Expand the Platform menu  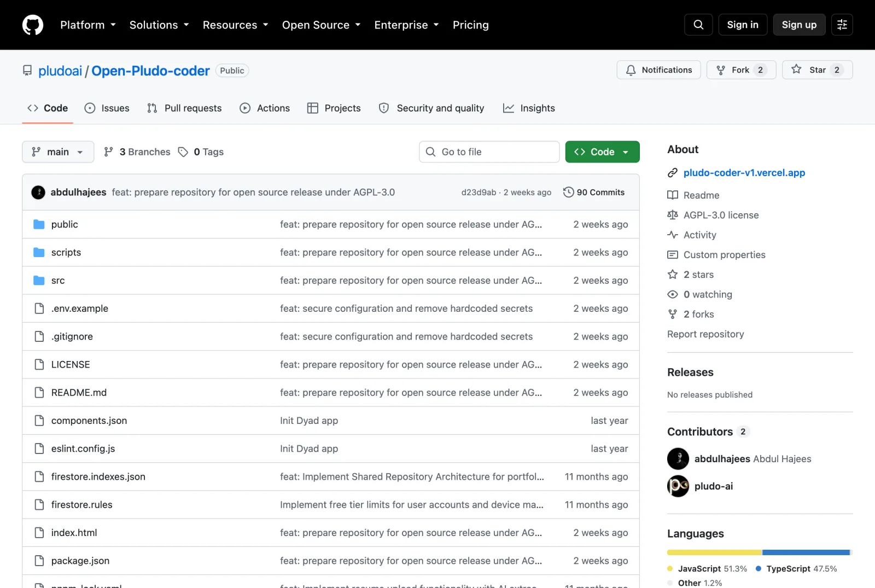coord(88,25)
